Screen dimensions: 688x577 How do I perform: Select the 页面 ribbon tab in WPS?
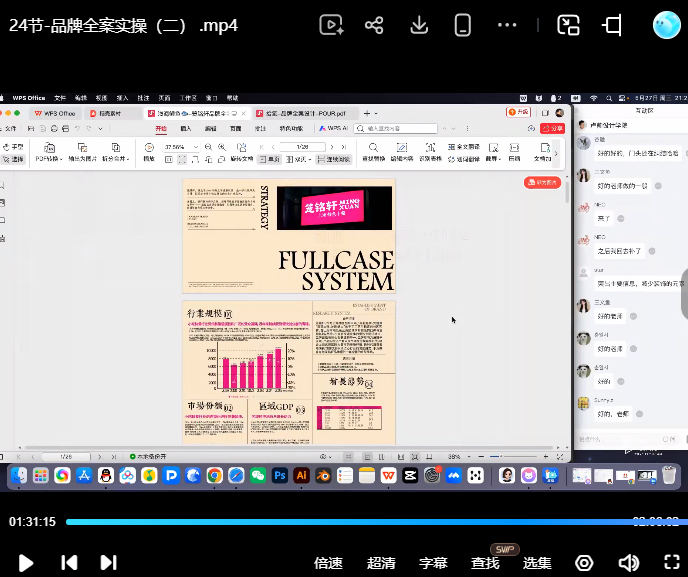(x=236, y=129)
